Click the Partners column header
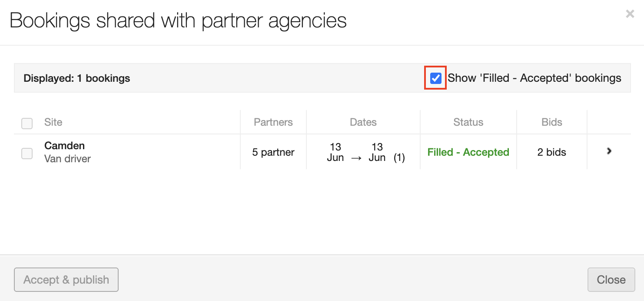Screen dimensions: 644x301 pos(273,122)
